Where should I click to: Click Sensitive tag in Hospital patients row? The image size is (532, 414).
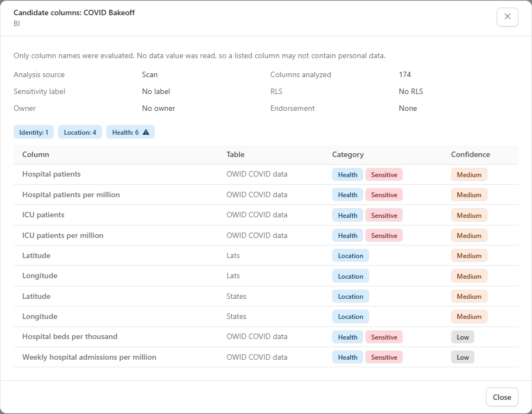coord(384,174)
